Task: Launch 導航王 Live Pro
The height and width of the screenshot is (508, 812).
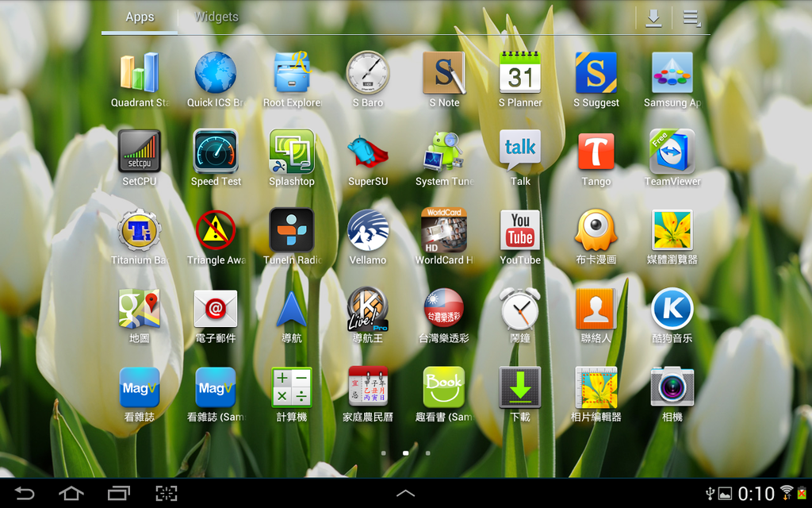Action: 368,309
